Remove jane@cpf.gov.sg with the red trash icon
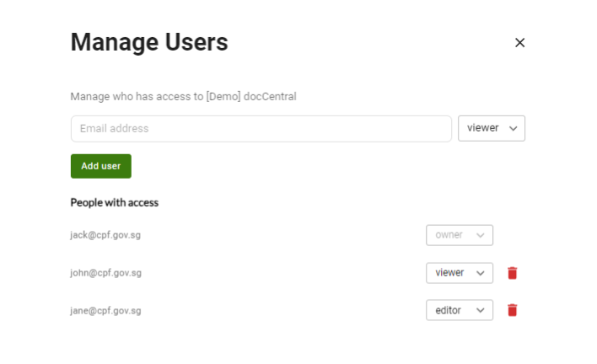This screenshot has width=597, height=364. coord(512,310)
